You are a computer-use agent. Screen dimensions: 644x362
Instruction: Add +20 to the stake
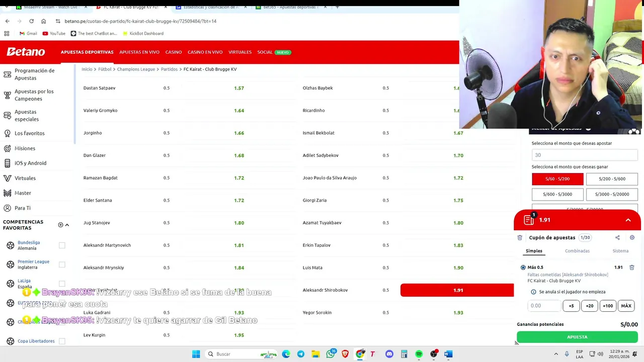pos(589,306)
